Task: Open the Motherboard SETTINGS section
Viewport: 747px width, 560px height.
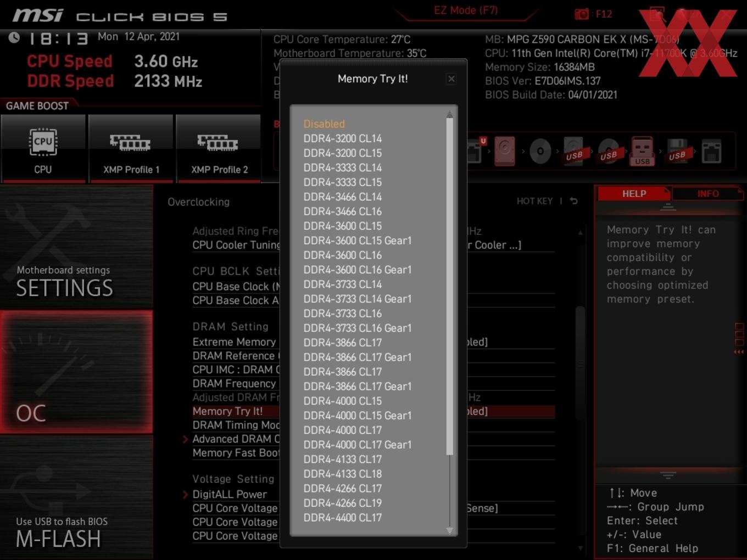Action: (x=76, y=247)
